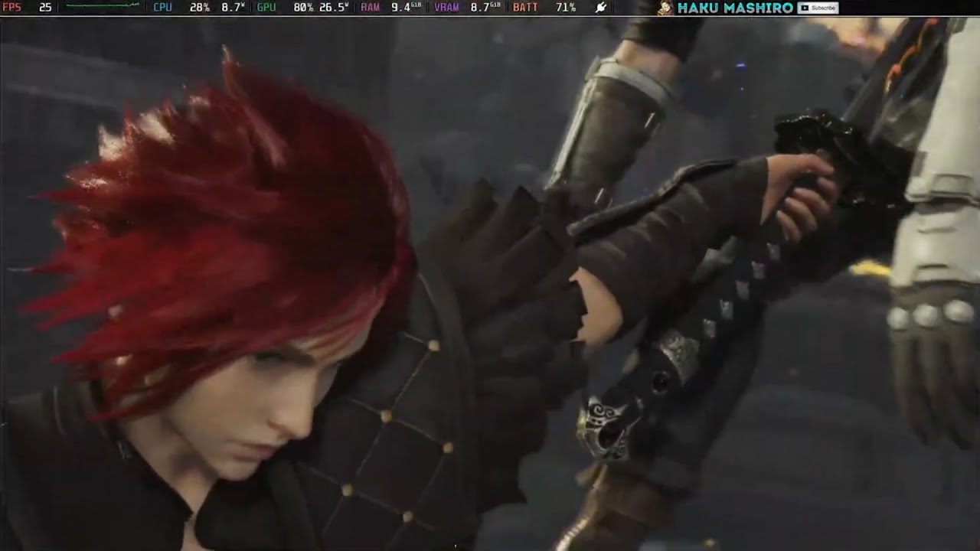This screenshot has width=980, height=551.
Task: Click the CPU usage value "28%"
Action: 199,8
